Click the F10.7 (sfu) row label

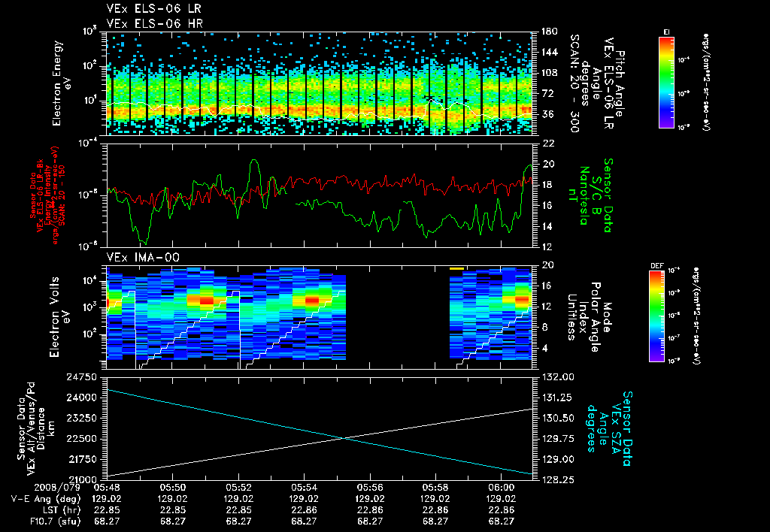coord(54,521)
